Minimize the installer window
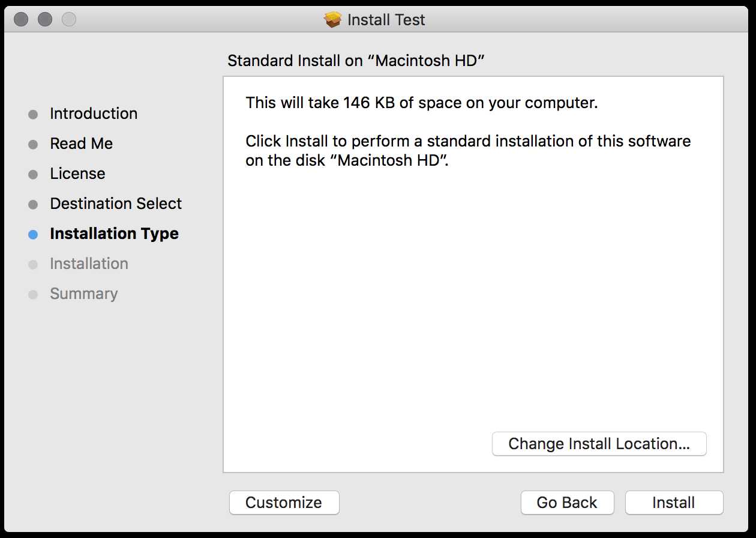Screen dimensions: 756x538 click(45, 20)
